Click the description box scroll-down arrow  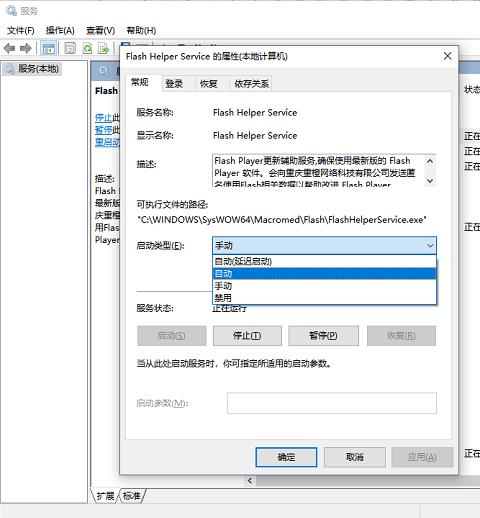[x=430, y=180]
